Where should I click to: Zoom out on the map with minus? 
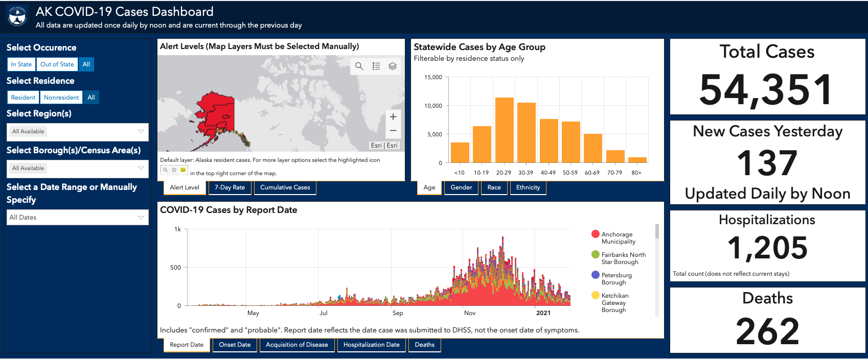point(393,131)
